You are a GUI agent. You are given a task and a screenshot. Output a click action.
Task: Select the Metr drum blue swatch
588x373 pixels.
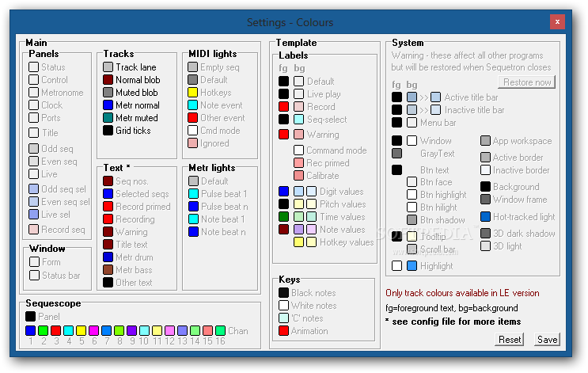click(108, 257)
